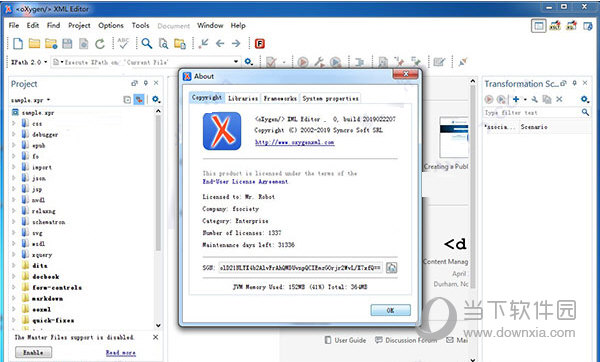The image size is (600, 362).
Task: Click the Back arrow in toolbar
Action: click(x=220, y=44)
